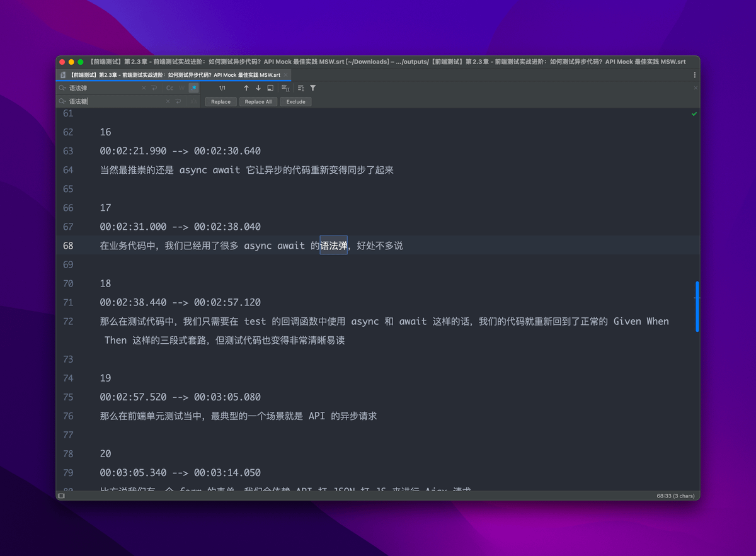756x556 pixels.
Task: Go to the previous search occurrence
Action: [246, 88]
